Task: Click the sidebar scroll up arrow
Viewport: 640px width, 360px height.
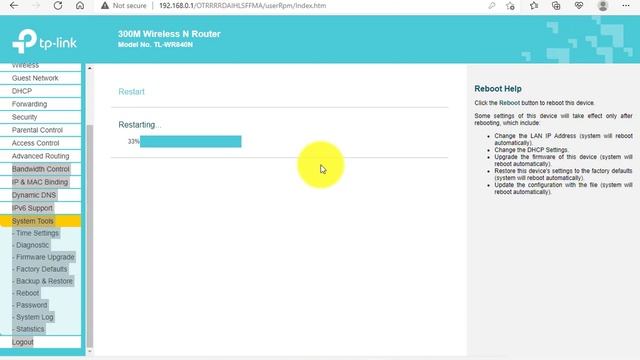Action: click(x=89, y=68)
